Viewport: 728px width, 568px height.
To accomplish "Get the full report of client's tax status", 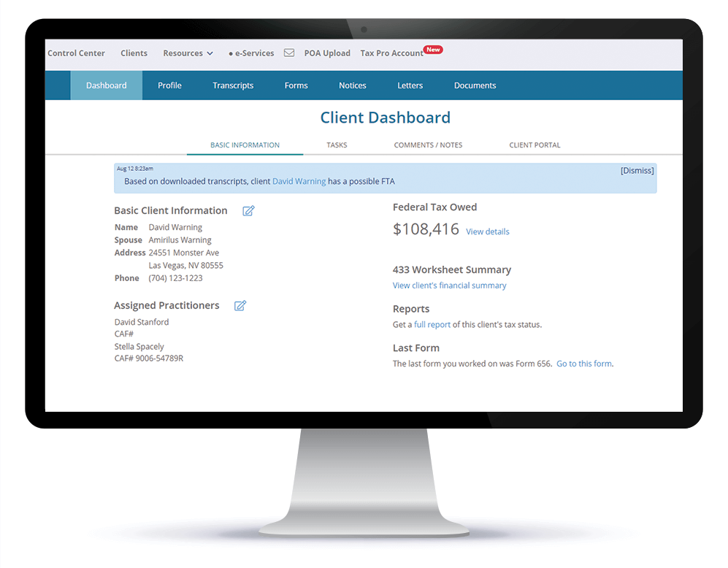I will 433,323.
